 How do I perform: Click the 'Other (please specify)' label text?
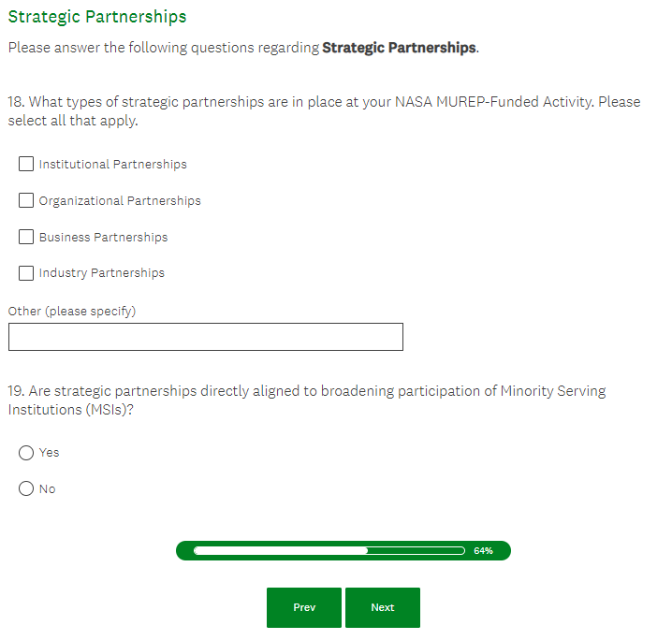pos(72,311)
